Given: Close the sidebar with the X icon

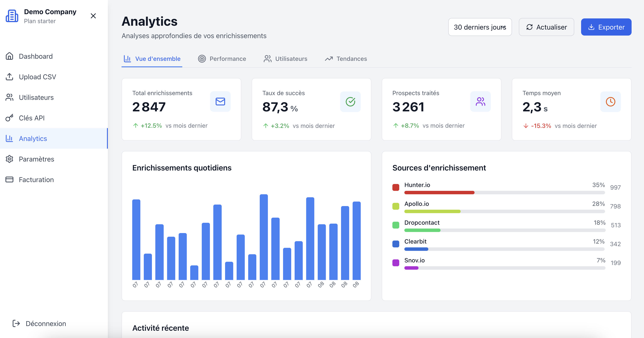Looking at the screenshot, I should 93,16.
